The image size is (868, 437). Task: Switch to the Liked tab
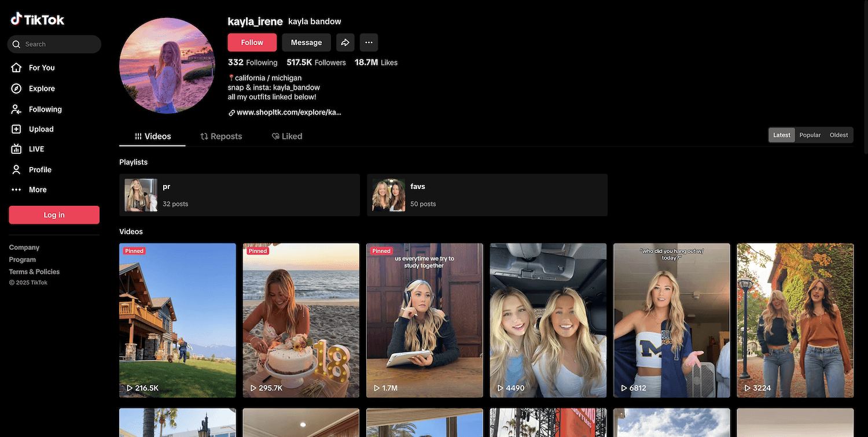pos(287,136)
